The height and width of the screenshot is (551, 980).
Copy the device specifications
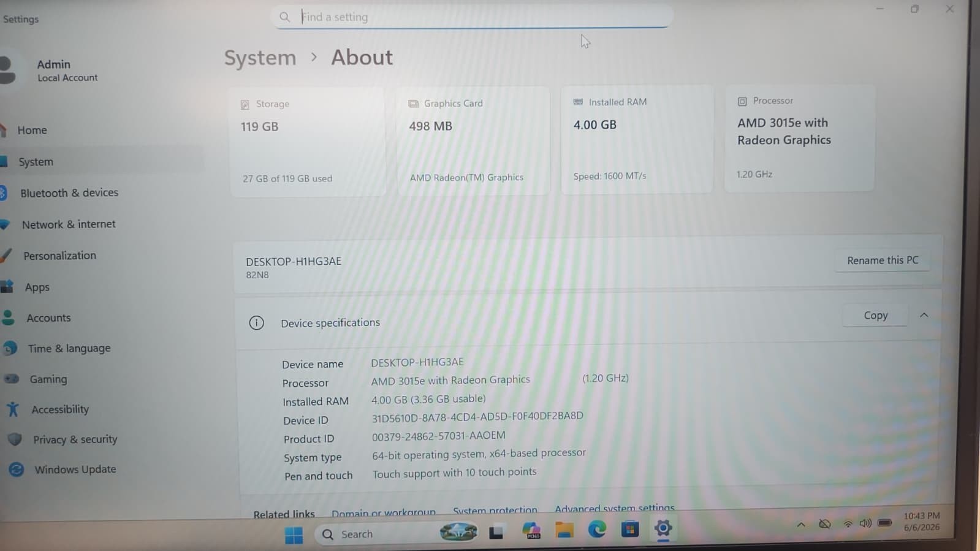click(x=875, y=315)
